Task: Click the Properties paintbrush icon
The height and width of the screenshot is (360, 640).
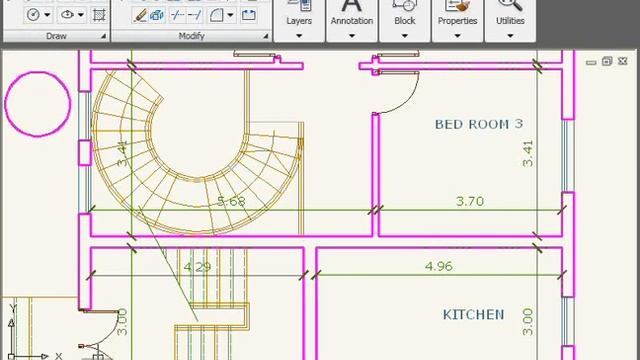Action: pyautogui.click(x=457, y=6)
